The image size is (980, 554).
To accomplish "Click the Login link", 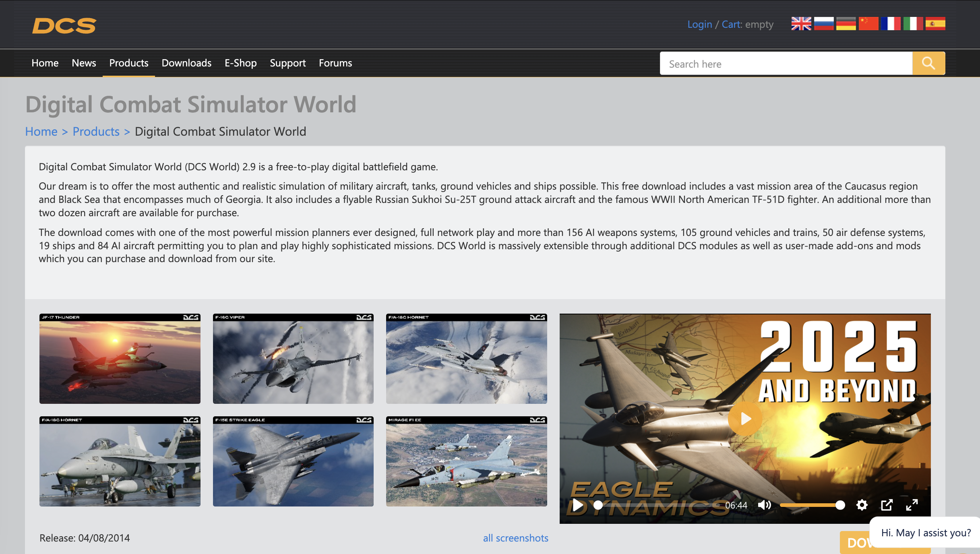I will [x=700, y=25].
